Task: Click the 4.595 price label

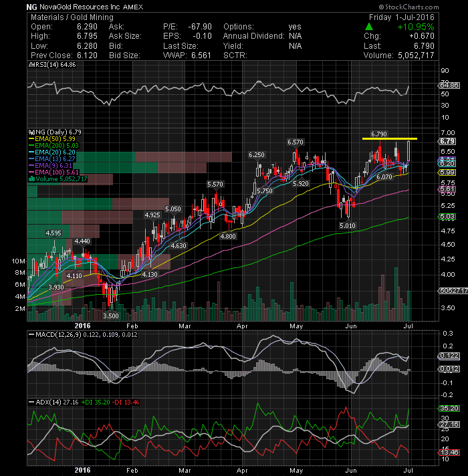Action: (53, 233)
